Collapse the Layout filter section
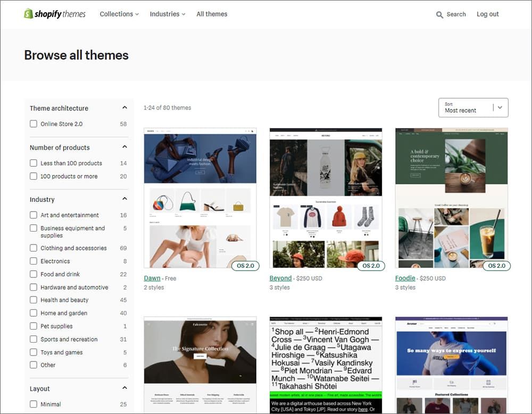The image size is (532, 414). point(124,388)
